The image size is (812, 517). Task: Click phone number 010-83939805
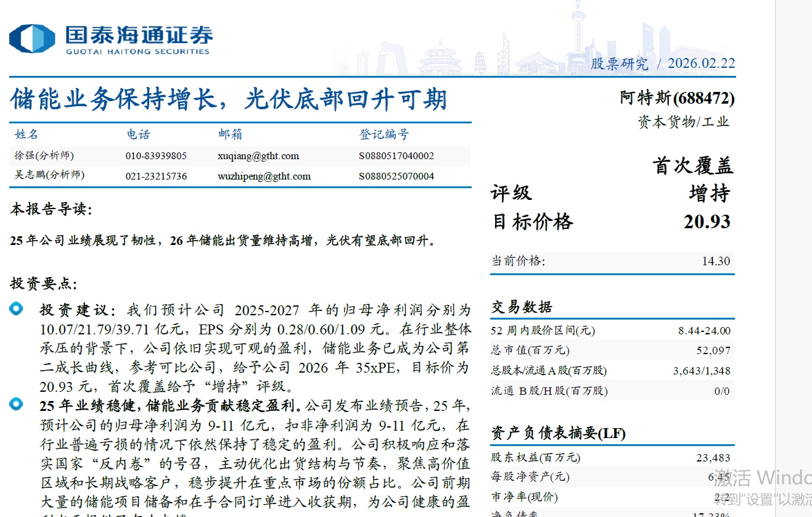coord(156,156)
